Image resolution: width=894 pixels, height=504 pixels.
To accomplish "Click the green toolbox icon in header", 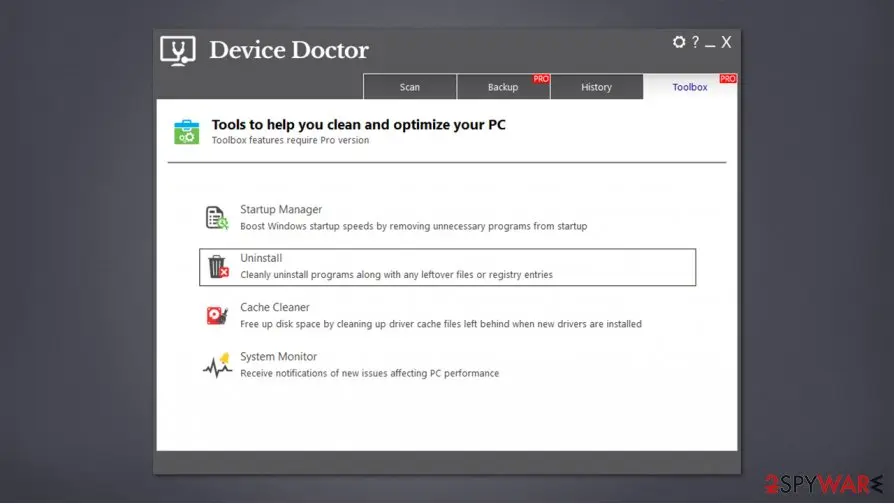I will [x=186, y=132].
